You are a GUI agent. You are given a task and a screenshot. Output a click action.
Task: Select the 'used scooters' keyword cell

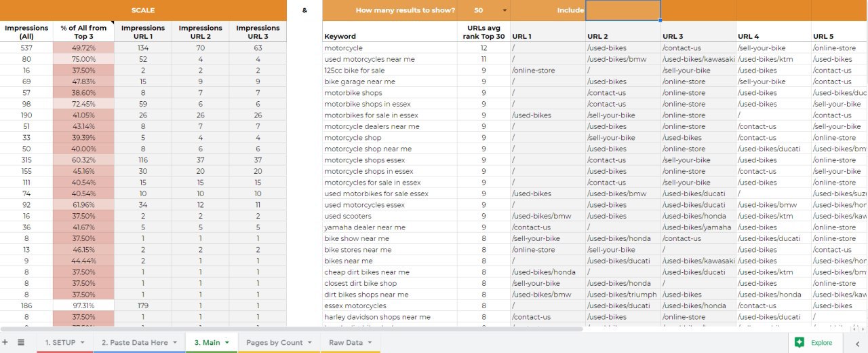390,216
